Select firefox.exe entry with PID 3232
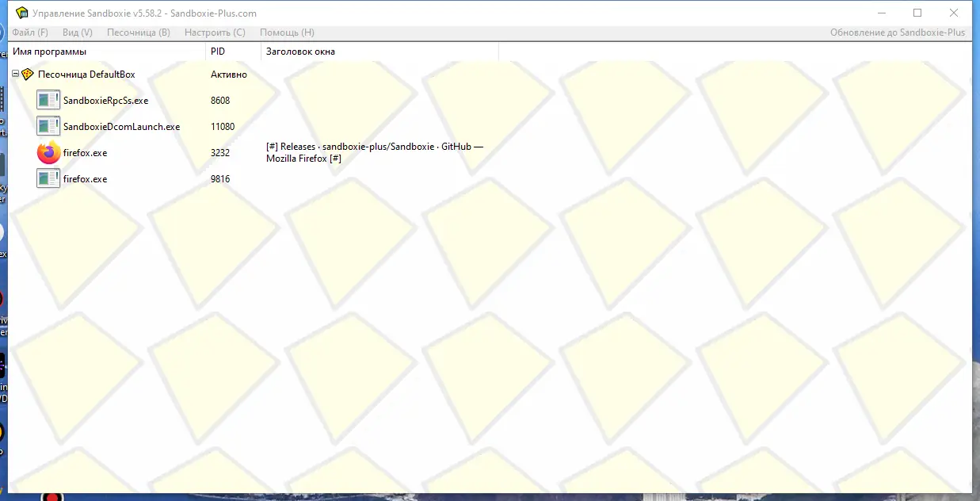 85,153
